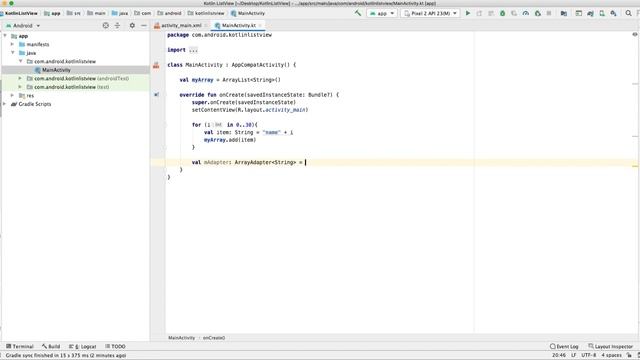Open the Android project view dropdown
This screenshot has width=640, height=360.
(23, 25)
